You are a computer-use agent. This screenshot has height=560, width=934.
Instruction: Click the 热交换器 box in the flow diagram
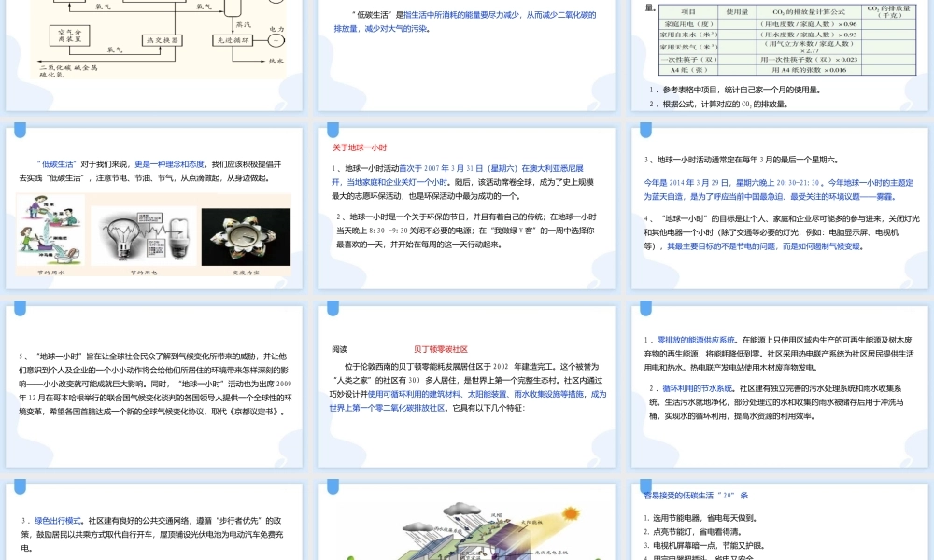162,40
